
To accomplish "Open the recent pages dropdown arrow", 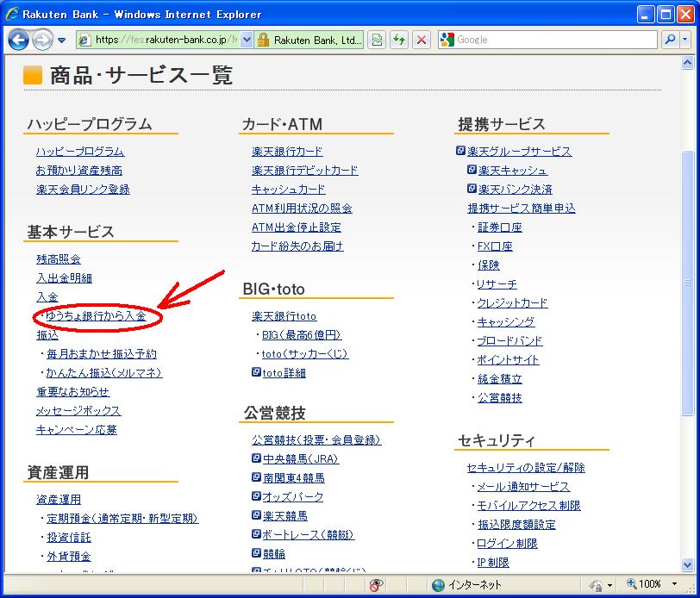I will click(61, 40).
